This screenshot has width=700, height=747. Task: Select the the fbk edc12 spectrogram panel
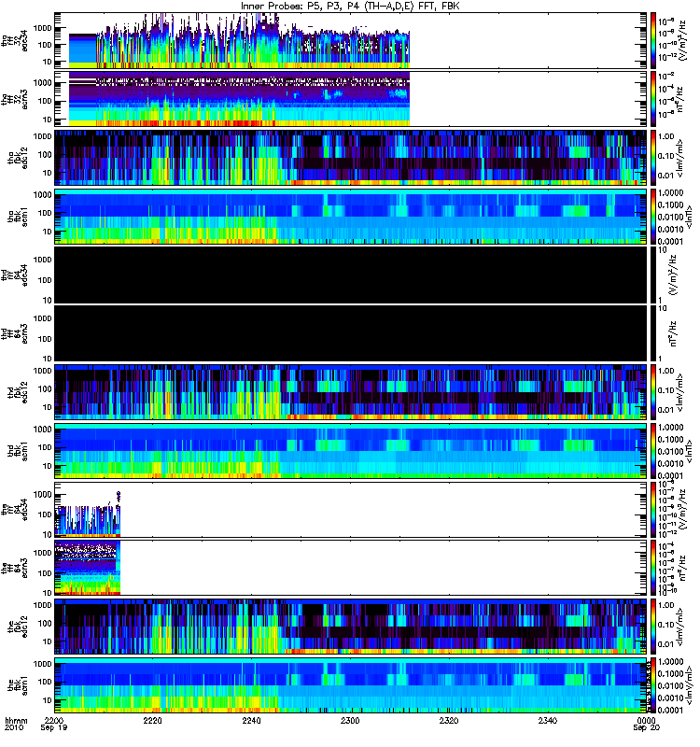coord(350,627)
